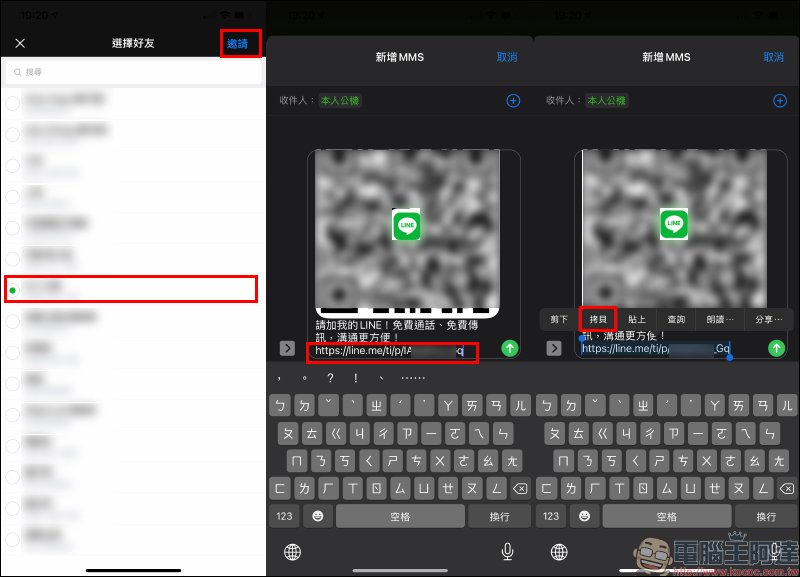Open emoji keyboard, right screen
Viewport: 800px width, 577px height.
(585, 516)
